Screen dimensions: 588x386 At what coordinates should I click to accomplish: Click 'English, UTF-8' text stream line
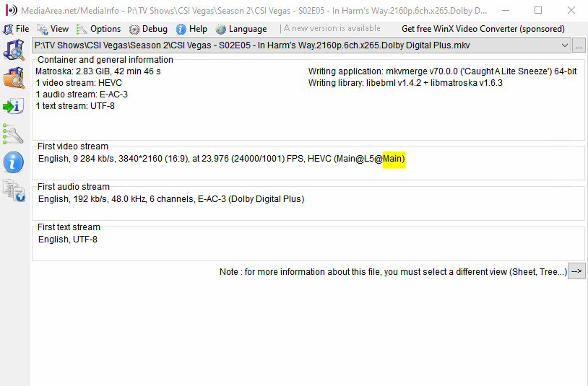(x=67, y=240)
